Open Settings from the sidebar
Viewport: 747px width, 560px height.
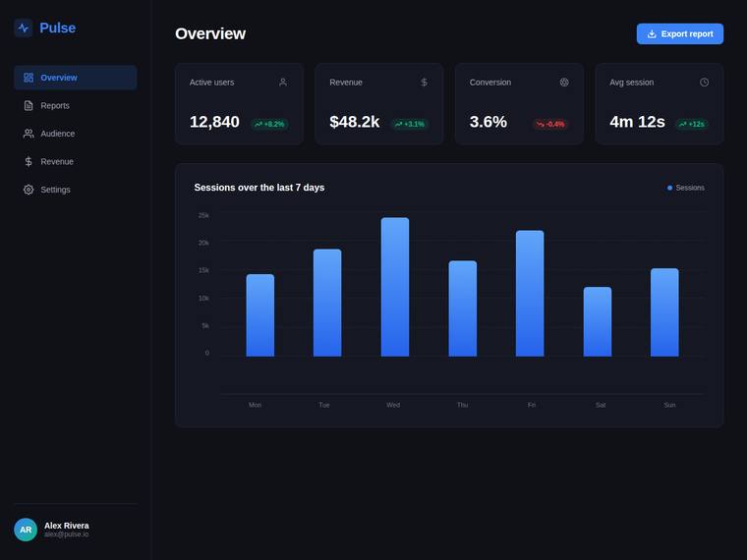coord(76,190)
